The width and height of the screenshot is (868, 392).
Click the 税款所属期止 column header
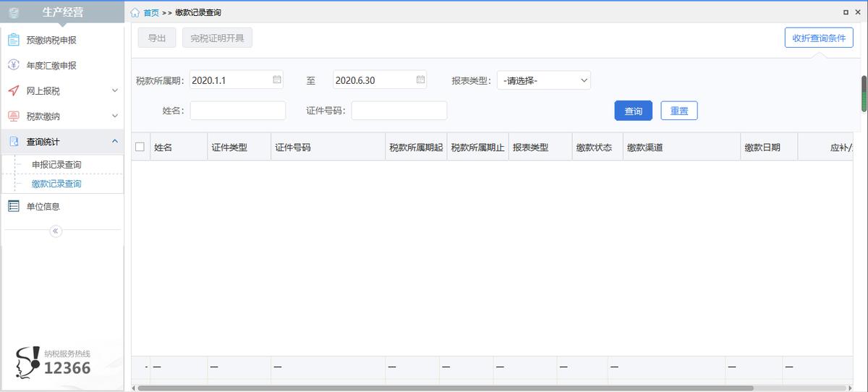[477, 147]
